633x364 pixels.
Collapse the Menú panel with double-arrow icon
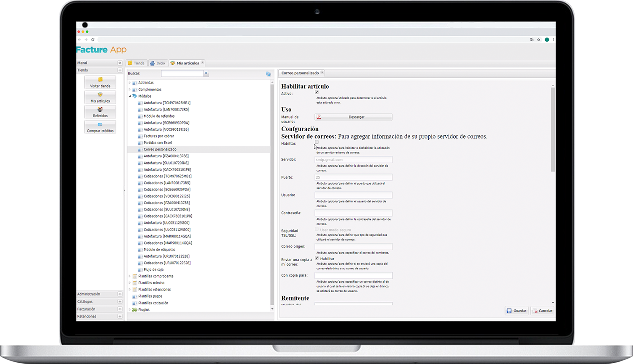tap(120, 63)
